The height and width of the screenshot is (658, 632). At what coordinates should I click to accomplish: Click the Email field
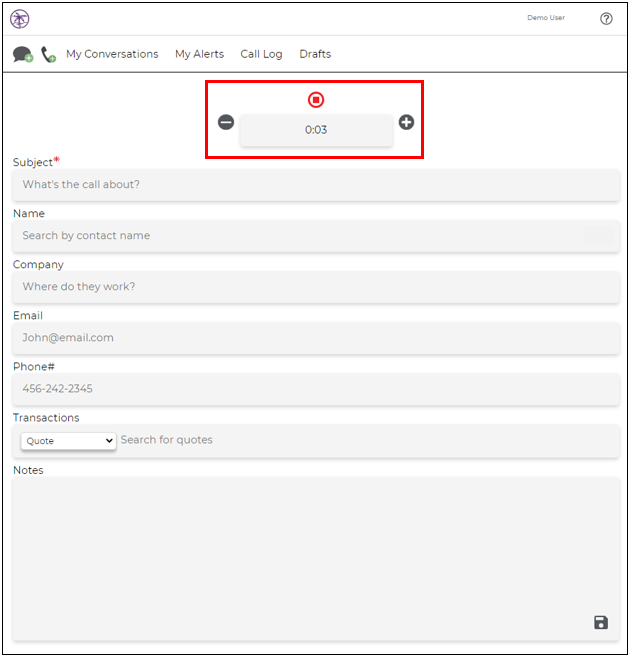(x=316, y=338)
